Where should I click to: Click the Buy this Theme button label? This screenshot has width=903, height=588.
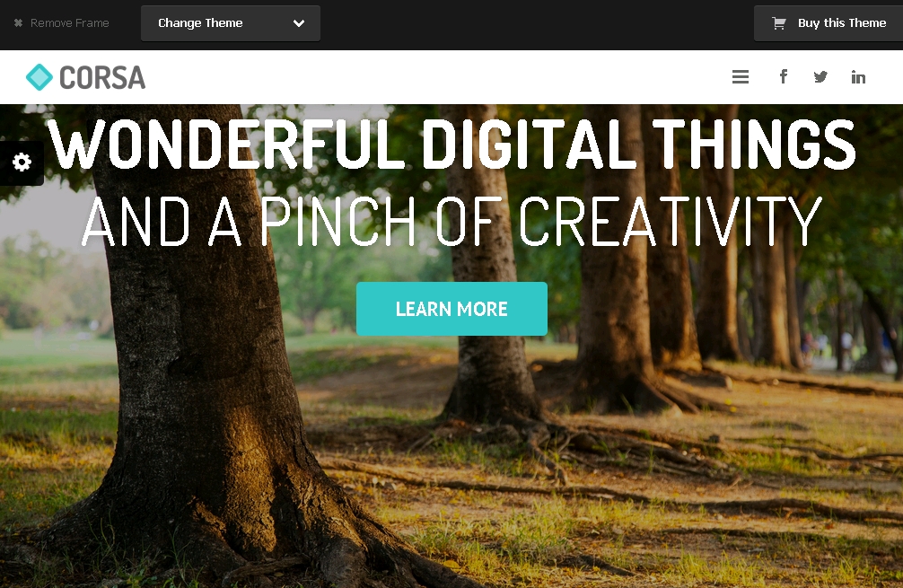pyautogui.click(x=841, y=23)
